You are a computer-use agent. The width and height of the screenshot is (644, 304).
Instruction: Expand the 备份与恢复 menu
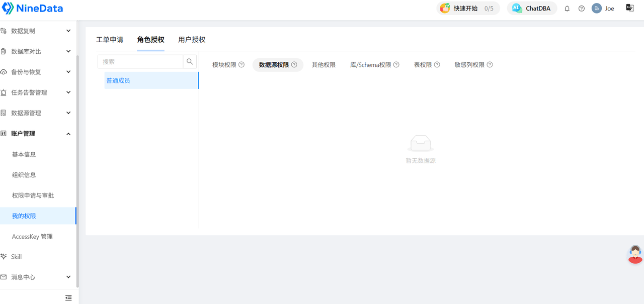pyautogui.click(x=68, y=72)
